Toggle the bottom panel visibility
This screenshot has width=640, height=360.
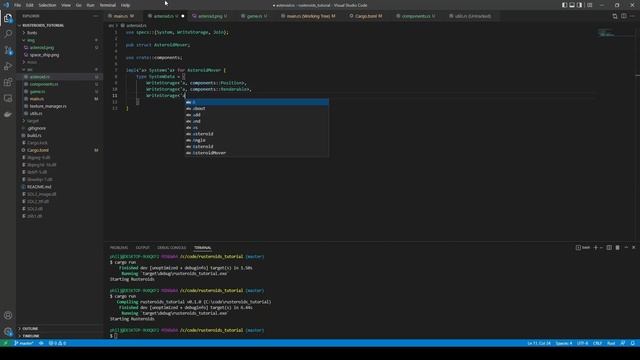pyautogui.click(x=572, y=5)
